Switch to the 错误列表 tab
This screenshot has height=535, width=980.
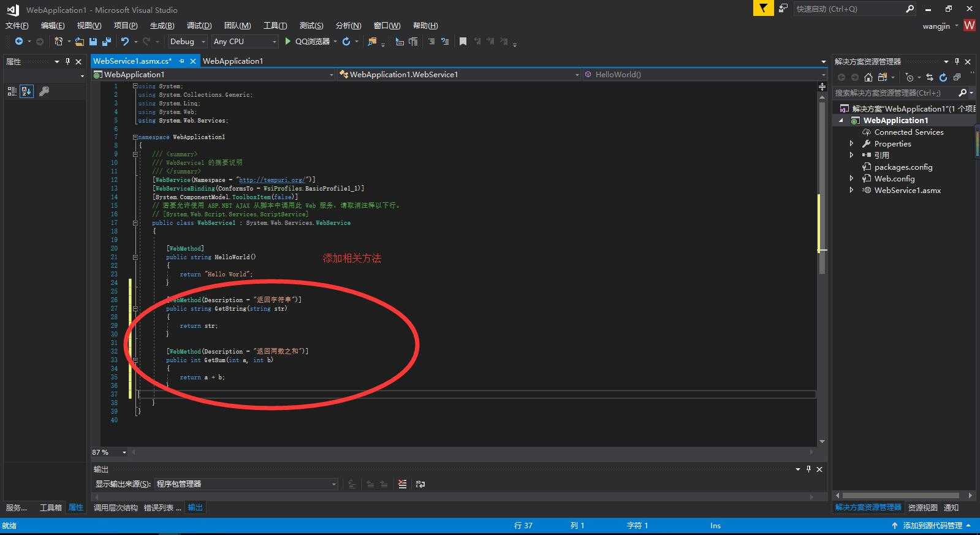point(162,507)
